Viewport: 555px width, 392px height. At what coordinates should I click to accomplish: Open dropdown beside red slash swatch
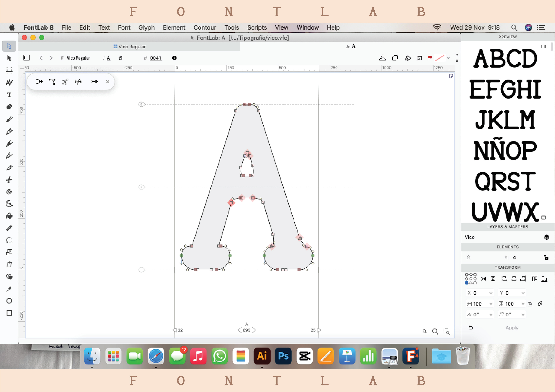click(448, 58)
